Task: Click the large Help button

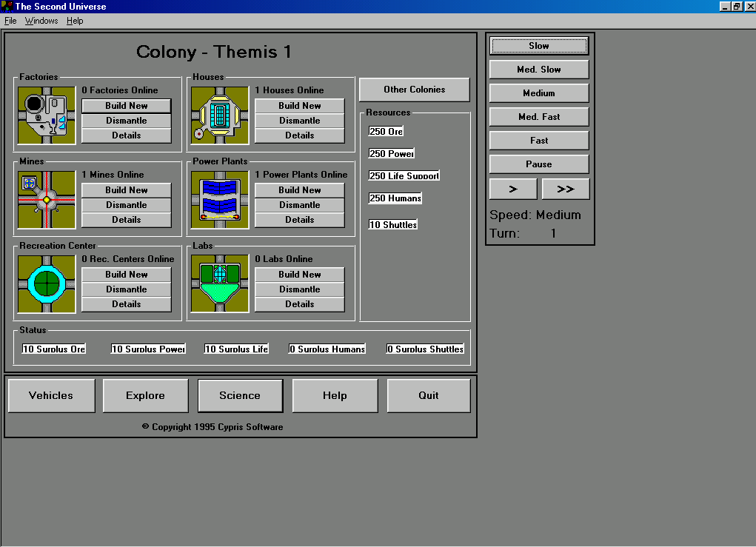Action: 335,396
